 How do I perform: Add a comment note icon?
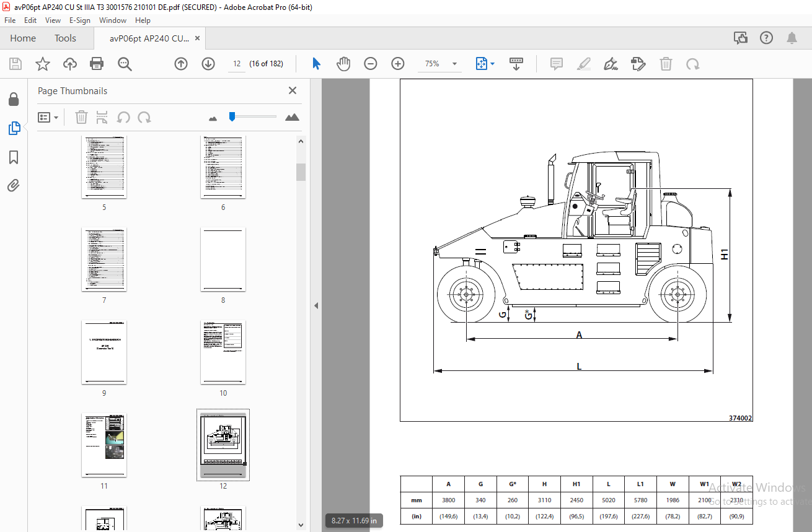pos(557,64)
